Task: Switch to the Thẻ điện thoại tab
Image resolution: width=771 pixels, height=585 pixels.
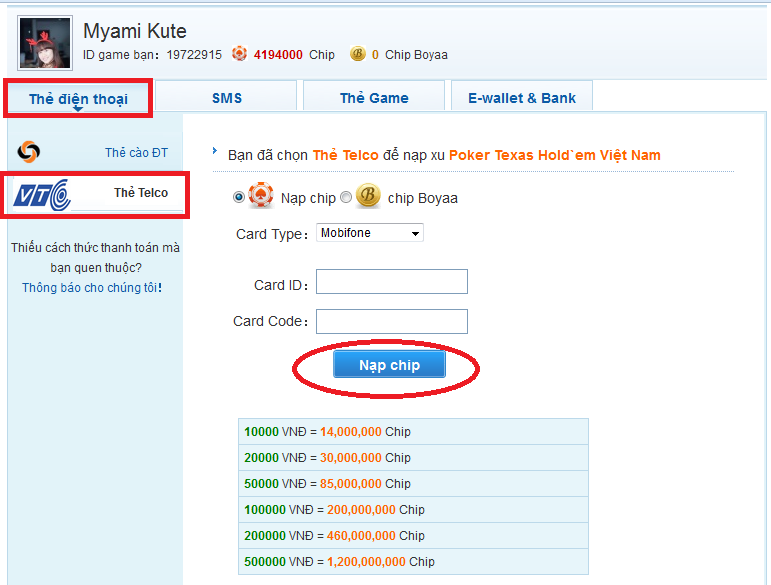Action: (78, 98)
